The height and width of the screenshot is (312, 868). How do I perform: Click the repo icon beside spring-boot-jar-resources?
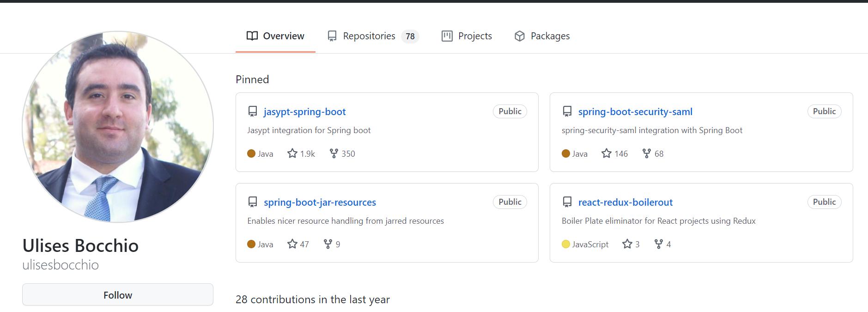point(252,202)
